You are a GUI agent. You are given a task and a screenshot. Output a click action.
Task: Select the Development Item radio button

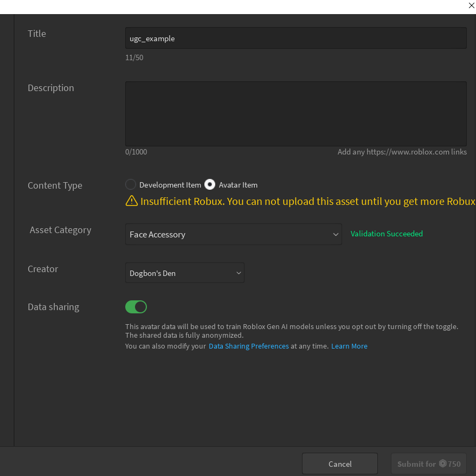[x=131, y=184]
